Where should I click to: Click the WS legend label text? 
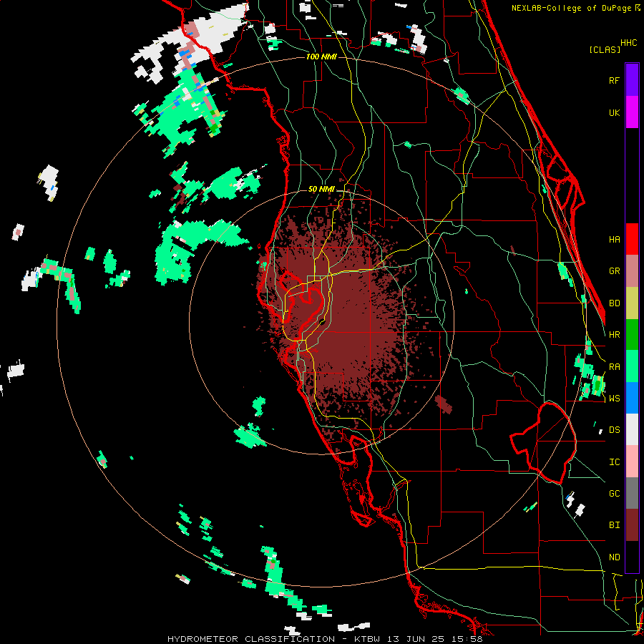pos(614,399)
